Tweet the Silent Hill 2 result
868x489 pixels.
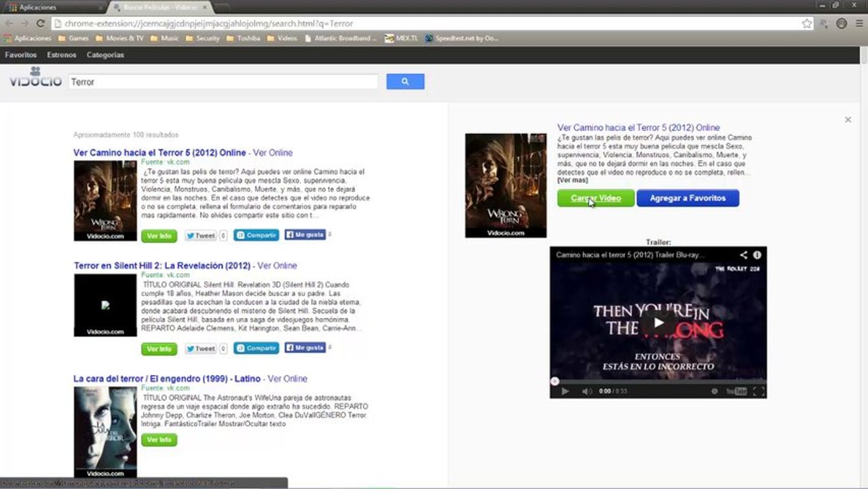(x=201, y=349)
